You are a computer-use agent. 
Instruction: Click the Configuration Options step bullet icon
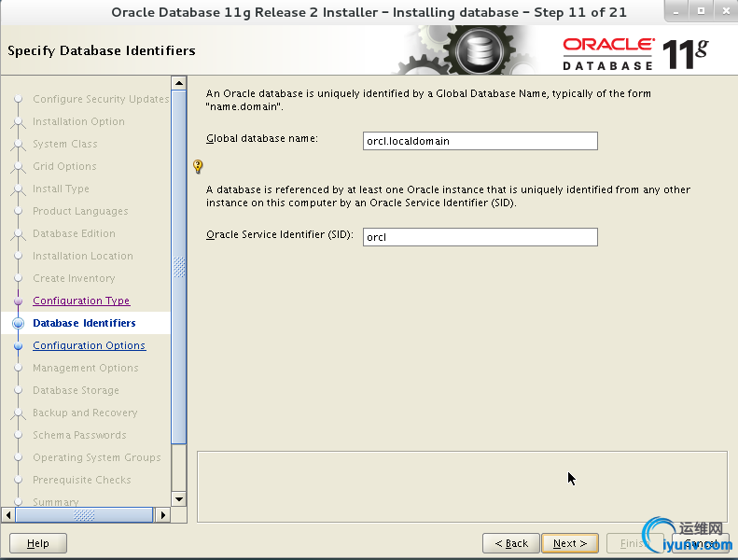point(19,345)
